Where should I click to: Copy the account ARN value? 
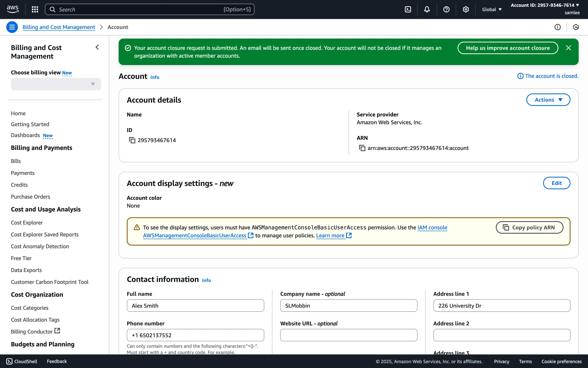tap(362, 148)
